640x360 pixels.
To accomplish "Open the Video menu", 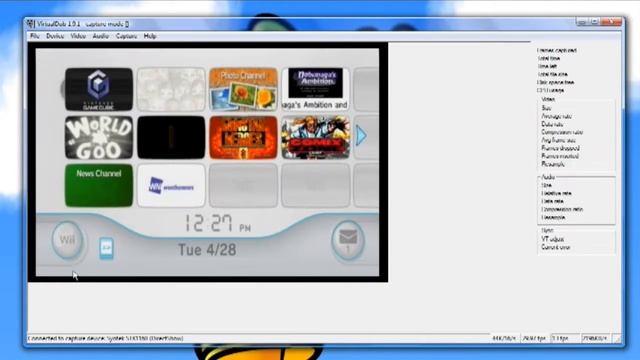I will pyautogui.click(x=78, y=36).
